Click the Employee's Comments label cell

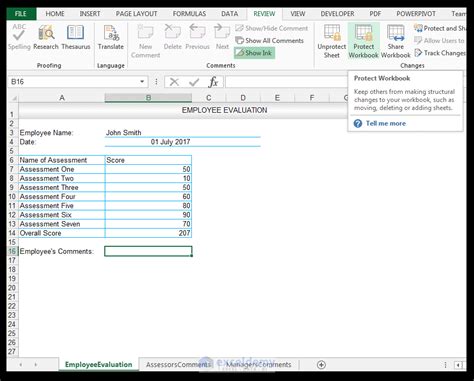click(x=62, y=251)
